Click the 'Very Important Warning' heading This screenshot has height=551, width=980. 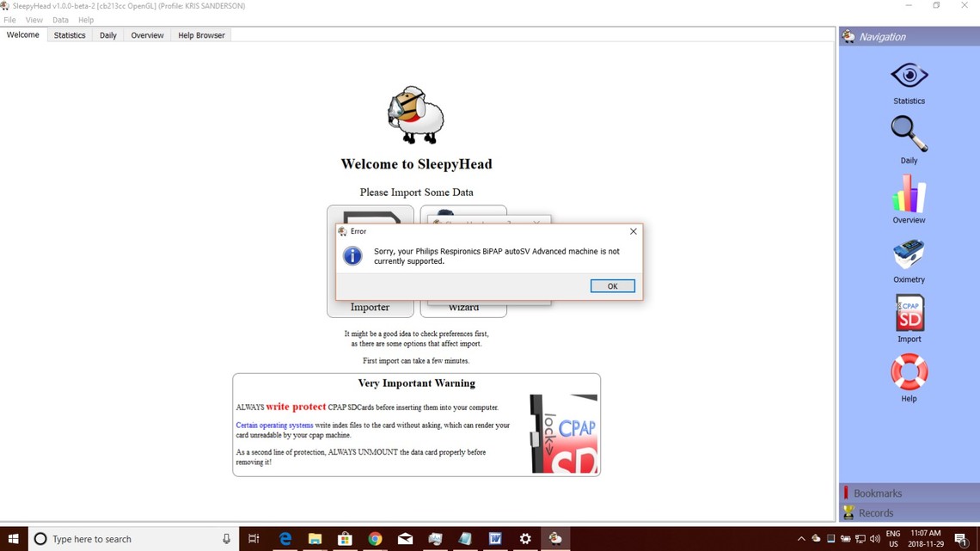pyautogui.click(x=416, y=383)
